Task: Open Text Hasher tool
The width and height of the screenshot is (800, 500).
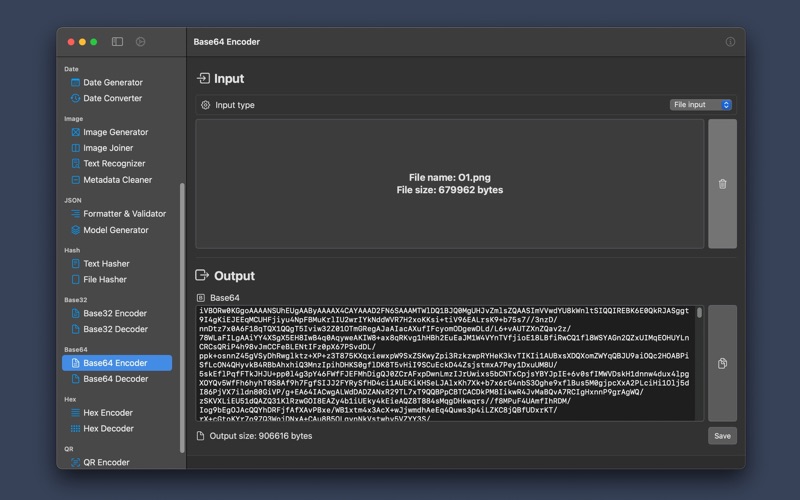Action: [x=106, y=264]
